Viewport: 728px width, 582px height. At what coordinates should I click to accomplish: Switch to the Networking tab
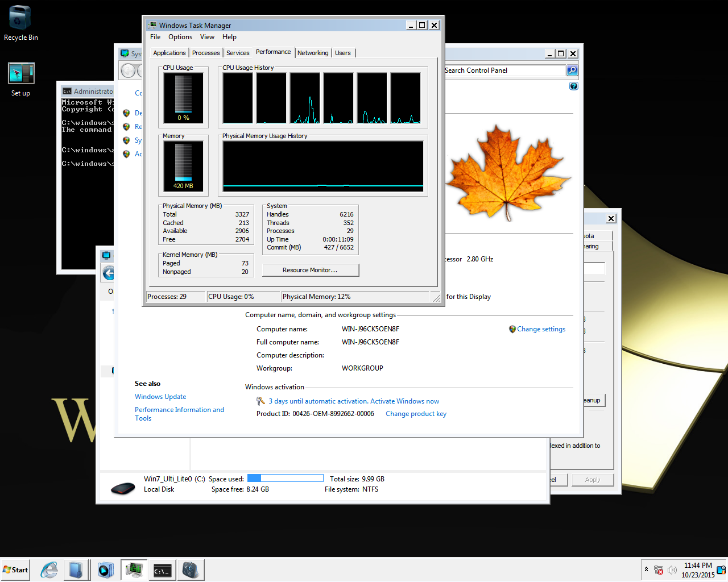(313, 53)
